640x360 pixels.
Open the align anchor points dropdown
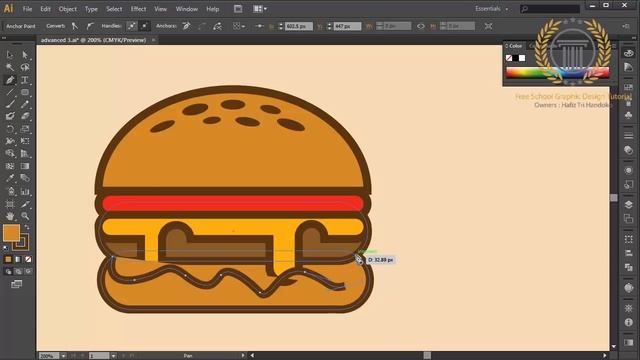239,26
